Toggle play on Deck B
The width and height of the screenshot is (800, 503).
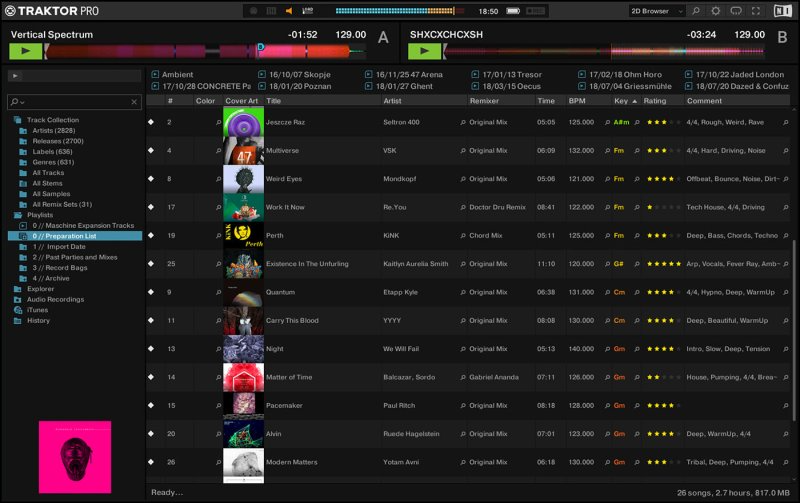[425, 51]
